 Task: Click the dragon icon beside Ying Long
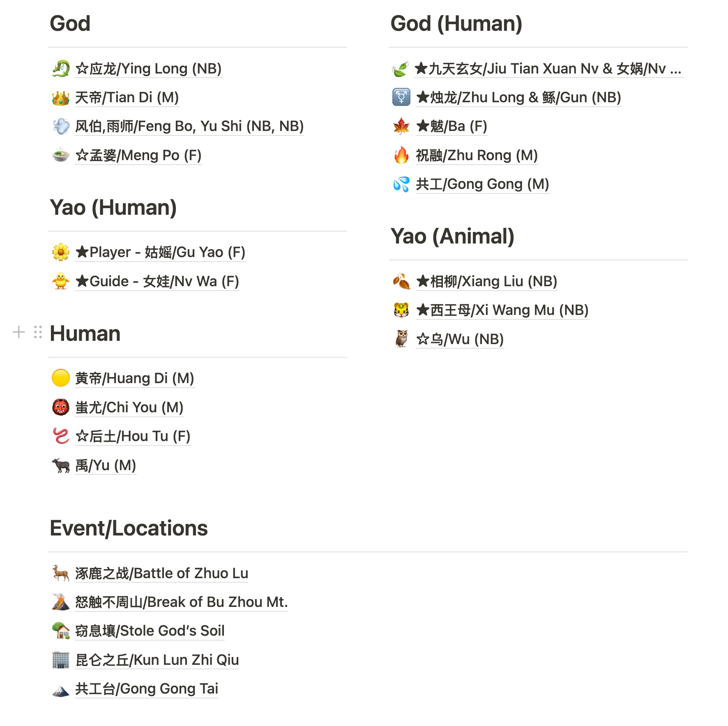point(61,69)
